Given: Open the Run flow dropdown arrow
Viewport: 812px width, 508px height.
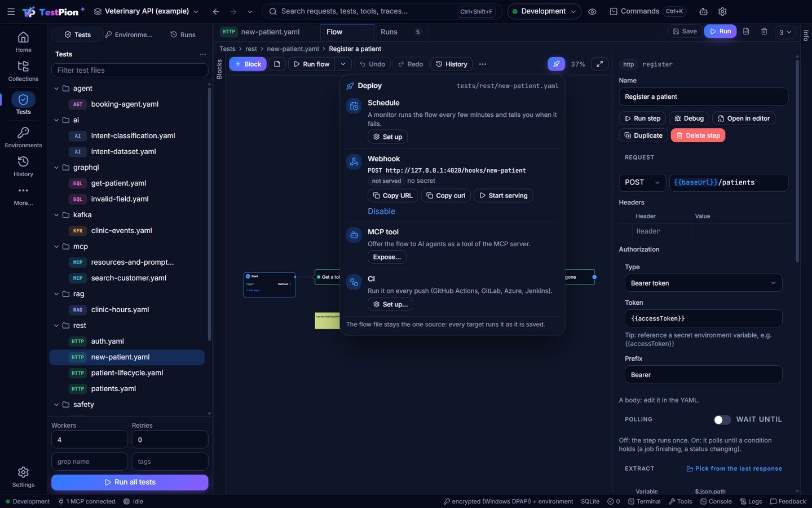Looking at the screenshot, I should [343, 64].
